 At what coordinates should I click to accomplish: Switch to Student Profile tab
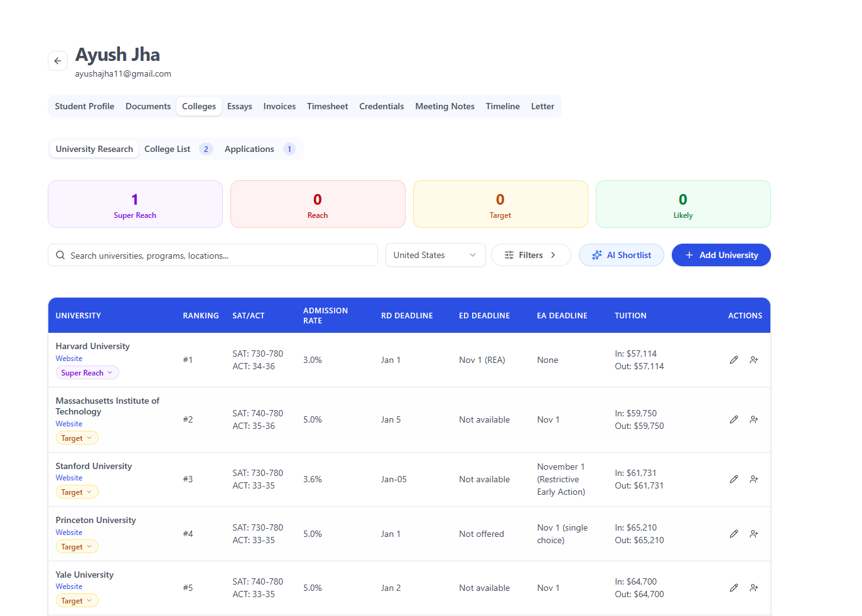85,106
